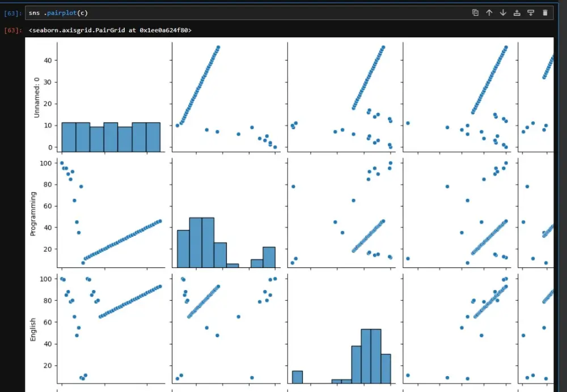Select the seaborn.axisgrid.PairGrid output text
Image resolution: width=567 pixels, height=392 pixels.
pos(110,31)
